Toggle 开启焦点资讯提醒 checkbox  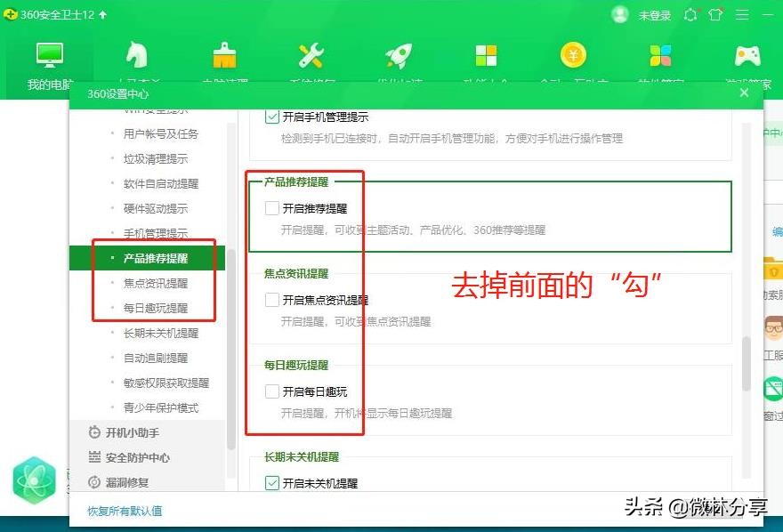click(x=272, y=300)
